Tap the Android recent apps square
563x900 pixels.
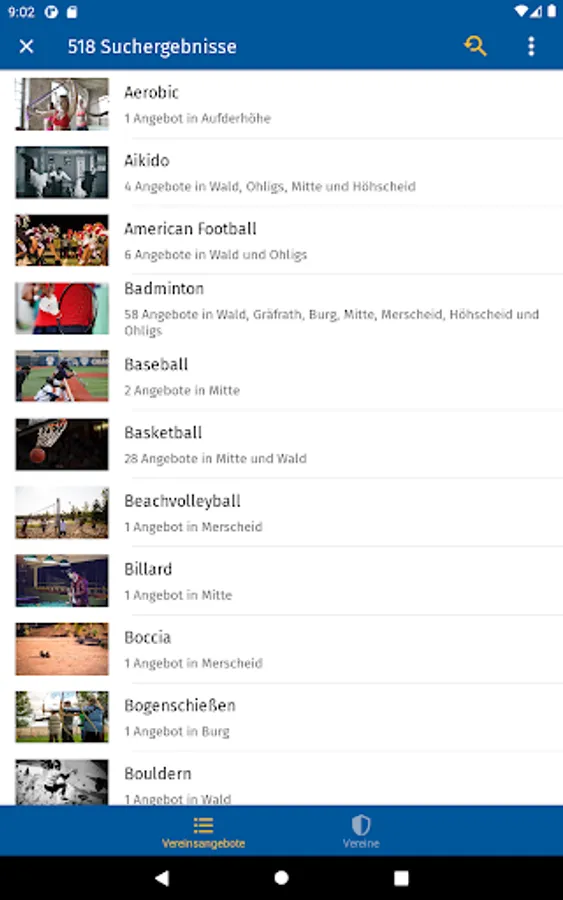pyautogui.click(x=401, y=878)
